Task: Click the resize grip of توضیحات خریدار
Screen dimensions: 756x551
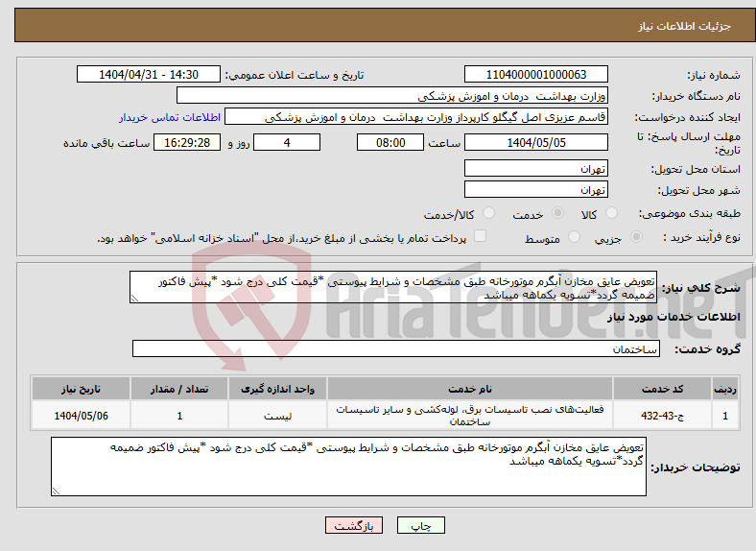Action: pyautogui.click(x=56, y=491)
